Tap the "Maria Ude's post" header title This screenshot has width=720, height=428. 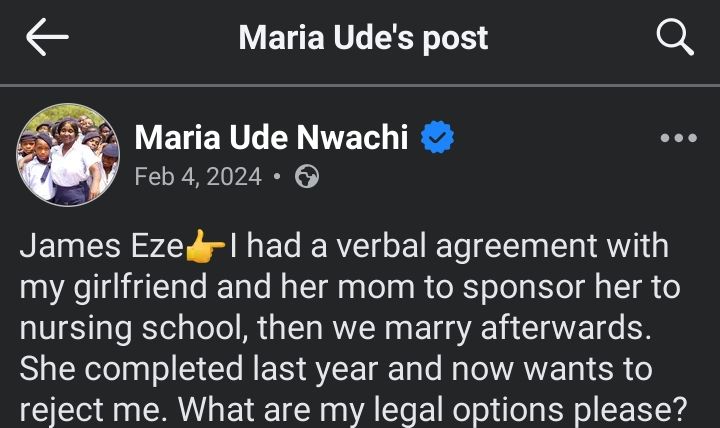click(x=363, y=38)
